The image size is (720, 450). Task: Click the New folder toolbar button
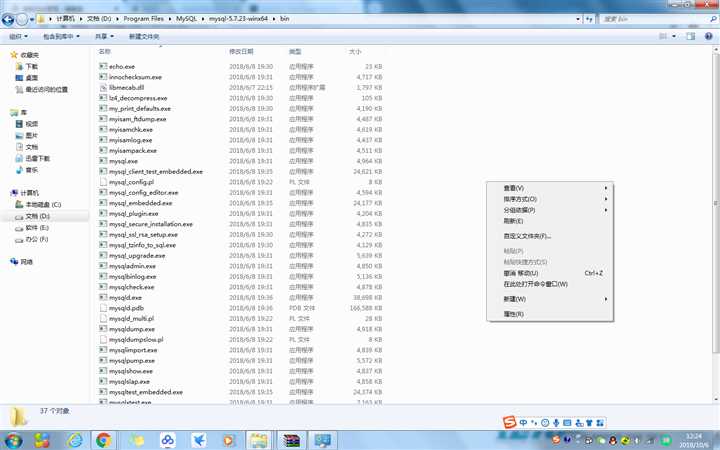click(144, 36)
